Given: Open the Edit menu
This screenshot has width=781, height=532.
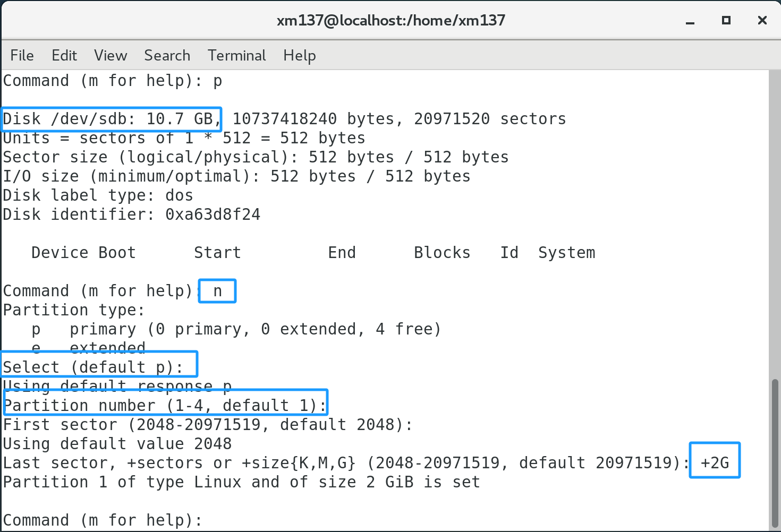Looking at the screenshot, I should point(64,55).
